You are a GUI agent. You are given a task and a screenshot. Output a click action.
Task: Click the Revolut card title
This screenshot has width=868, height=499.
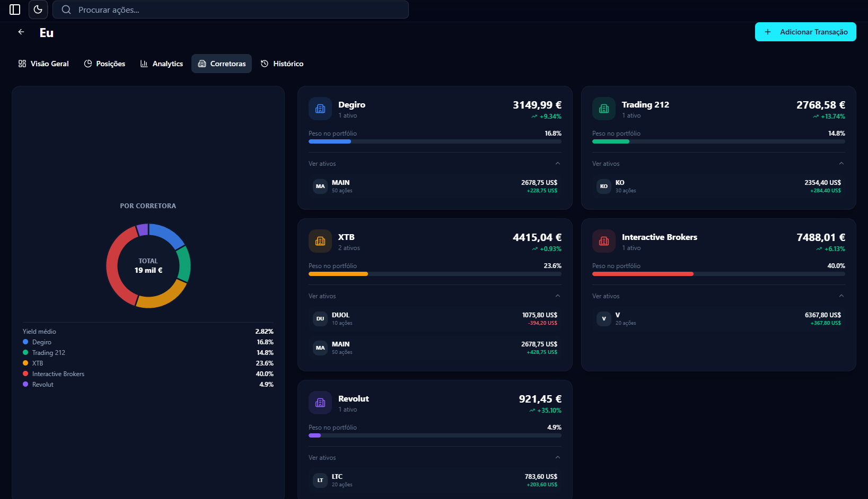pos(354,399)
